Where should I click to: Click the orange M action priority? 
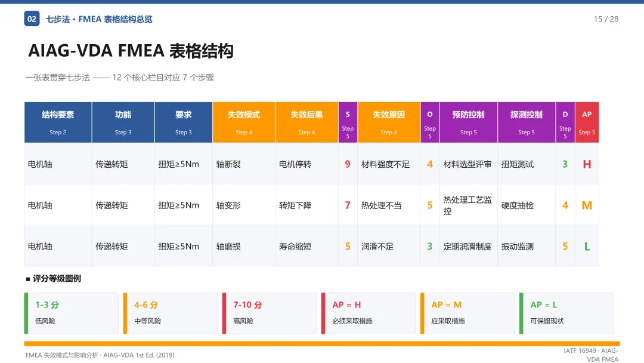pos(587,205)
